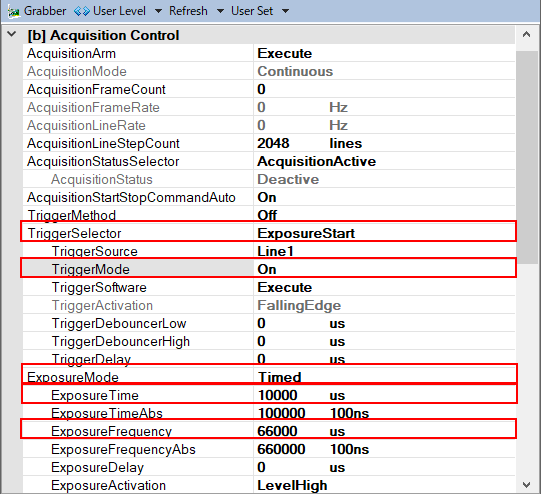Edit the ExposureTime value 10000
This screenshot has width=541, height=494.
(x=277, y=395)
